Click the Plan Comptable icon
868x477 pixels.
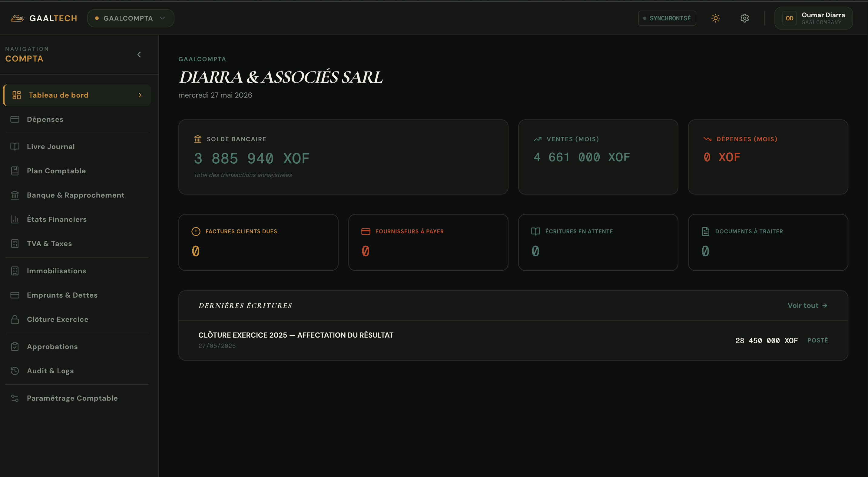coord(15,171)
